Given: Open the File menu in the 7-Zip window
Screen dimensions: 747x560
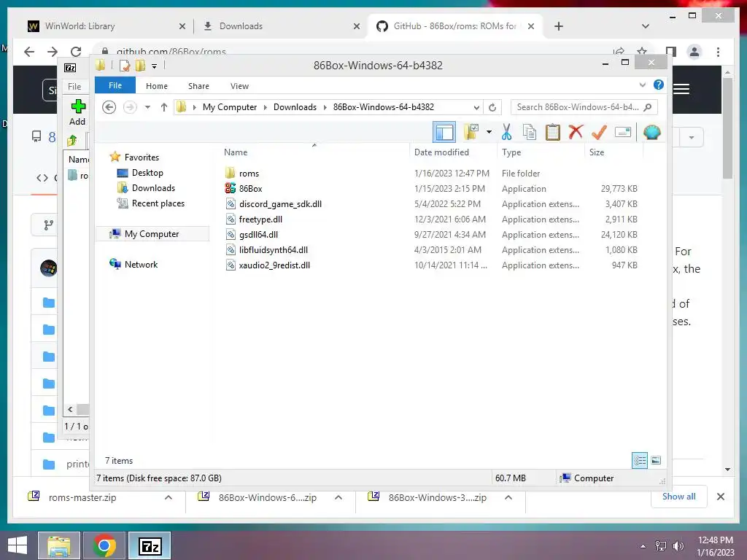Looking at the screenshot, I should [x=74, y=87].
